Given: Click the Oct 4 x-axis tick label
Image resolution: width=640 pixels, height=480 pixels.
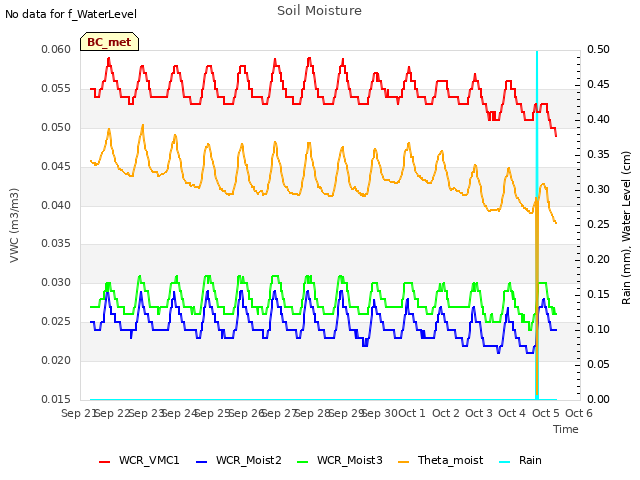Looking at the screenshot, I should click(512, 413).
